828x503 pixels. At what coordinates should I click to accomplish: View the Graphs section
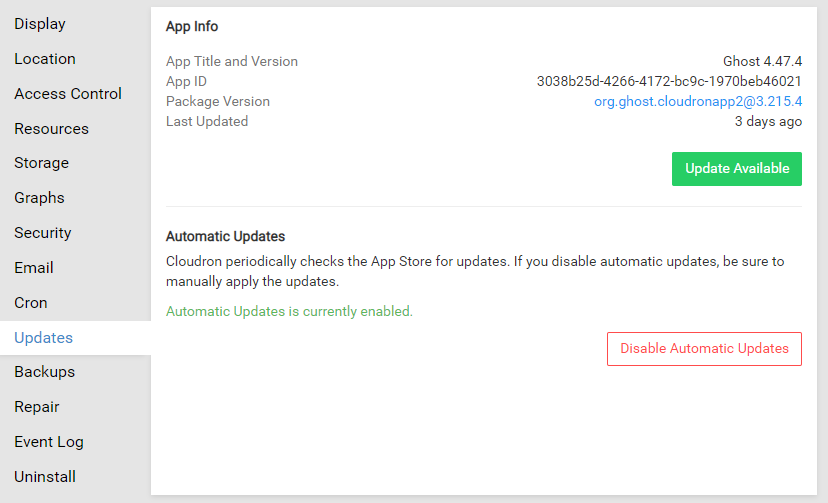[40, 198]
